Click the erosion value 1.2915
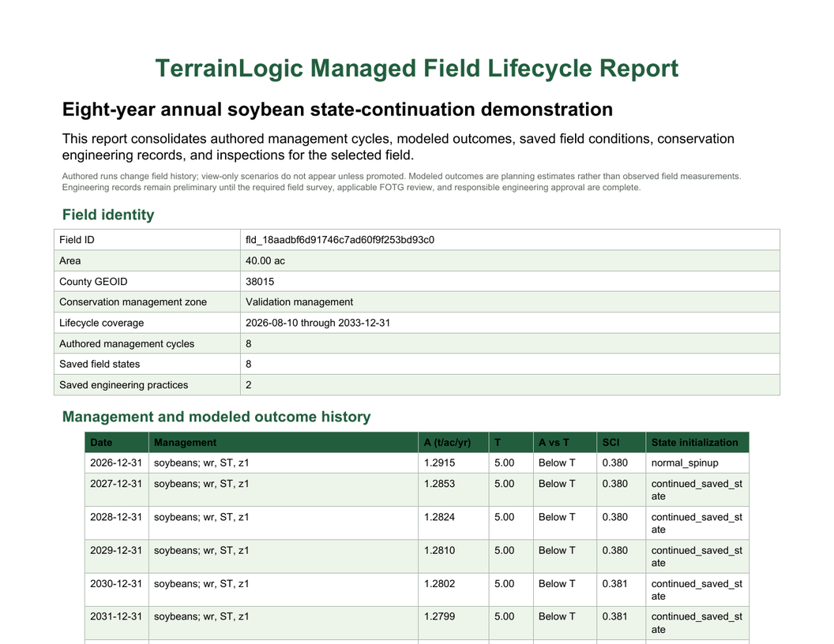The width and height of the screenshot is (834, 644). point(439,462)
